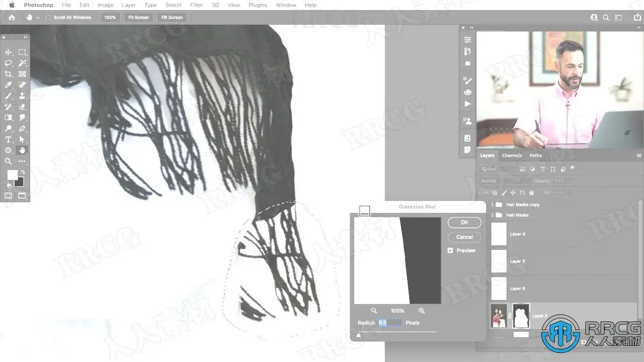644x362 pixels.
Task: Select the Smudge tool
Action: point(22,118)
